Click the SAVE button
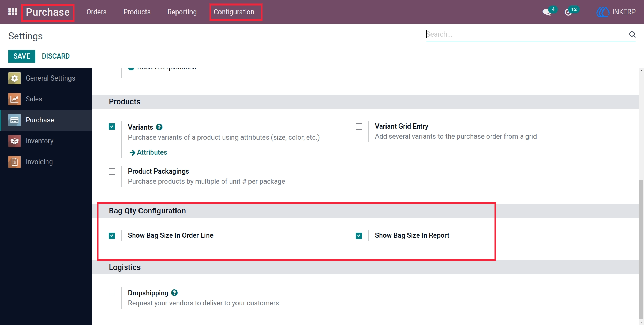The height and width of the screenshot is (325, 644). tap(22, 56)
